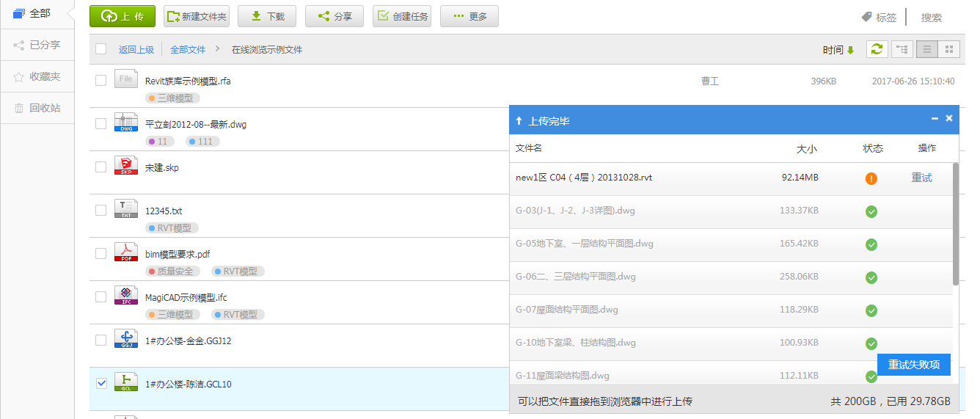Open the 宋建.skp SketchUp file icon
The height and width of the screenshot is (419, 980).
click(x=125, y=167)
